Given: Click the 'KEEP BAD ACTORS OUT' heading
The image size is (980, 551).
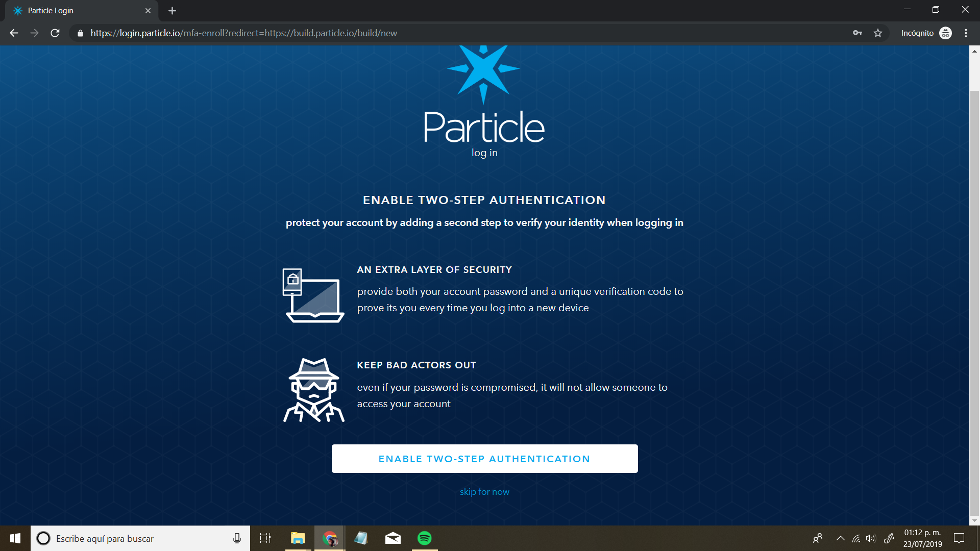Looking at the screenshot, I should pyautogui.click(x=416, y=365).
